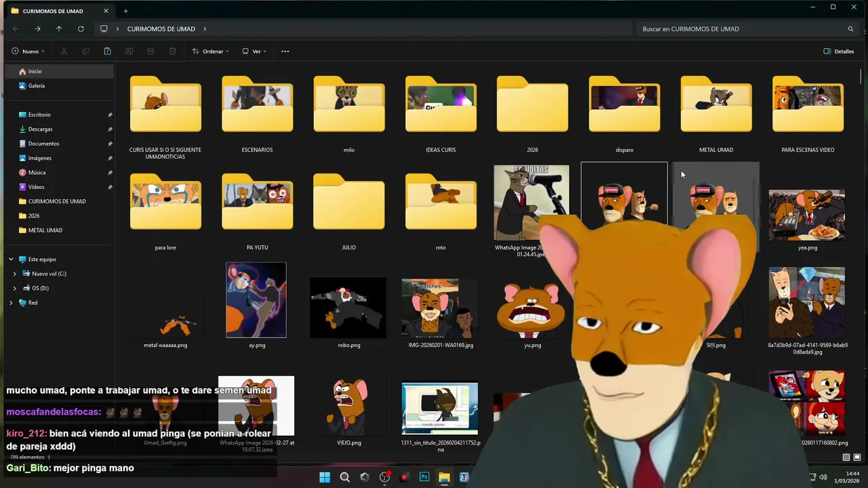This screenshot has height=488, width=868.
Task: Add a new tab with plus button
Action: pos(125,11)
